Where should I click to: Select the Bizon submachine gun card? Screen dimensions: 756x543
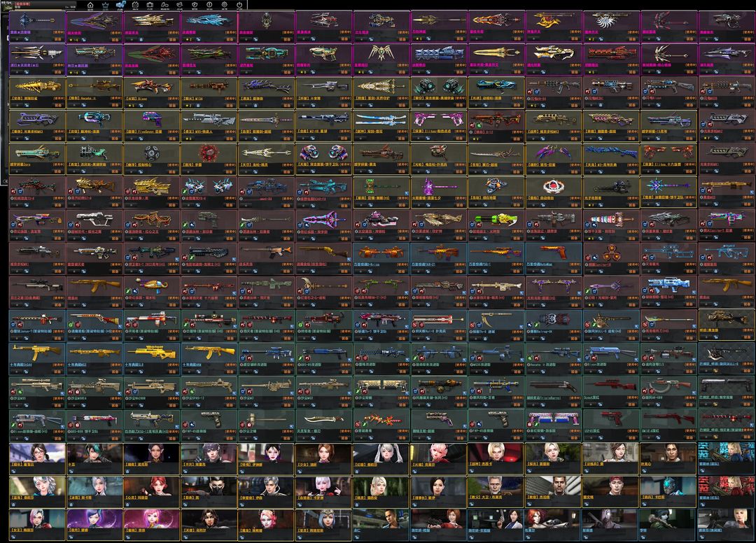click(x=152, y=92)
